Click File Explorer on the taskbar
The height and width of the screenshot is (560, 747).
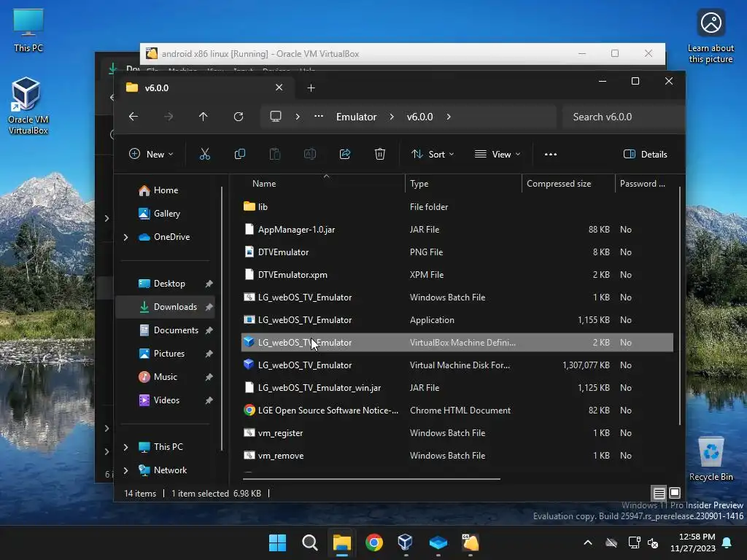[342, 542]
